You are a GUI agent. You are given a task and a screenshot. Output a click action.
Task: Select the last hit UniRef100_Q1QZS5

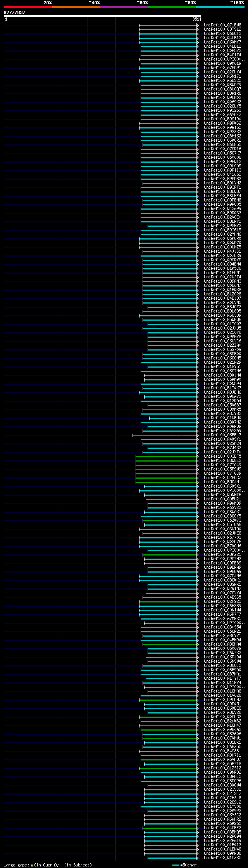[x=222, y=858]
